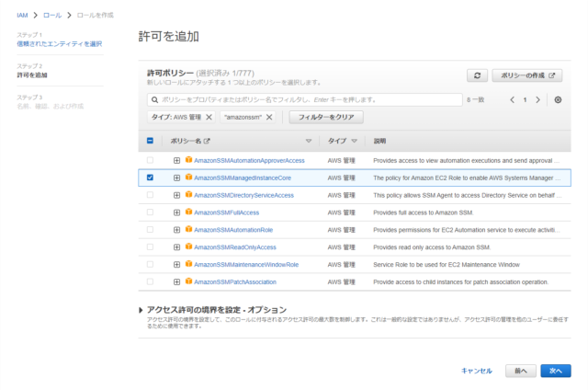Check AmazonSSMFullAccess policy

pos(150,212)
